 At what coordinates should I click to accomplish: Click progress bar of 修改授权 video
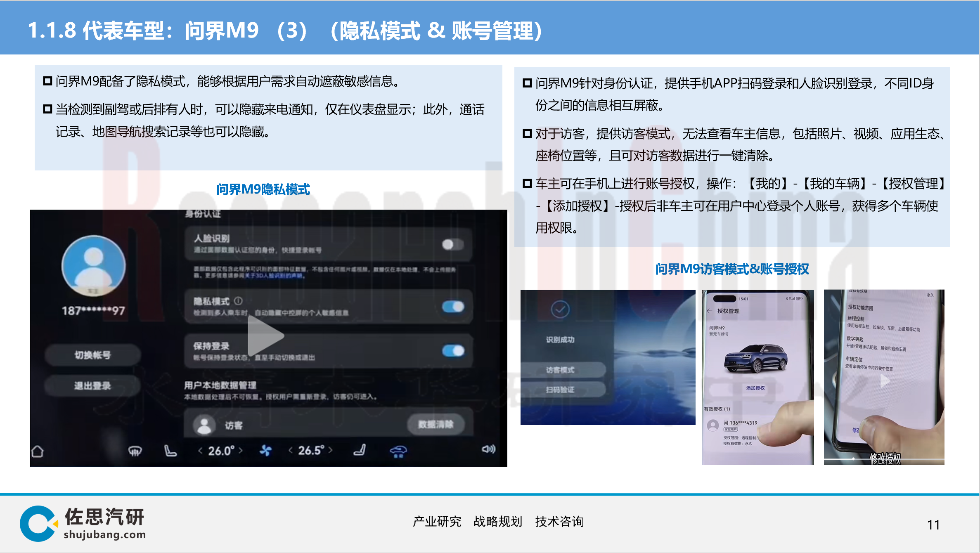click(884, 458)
